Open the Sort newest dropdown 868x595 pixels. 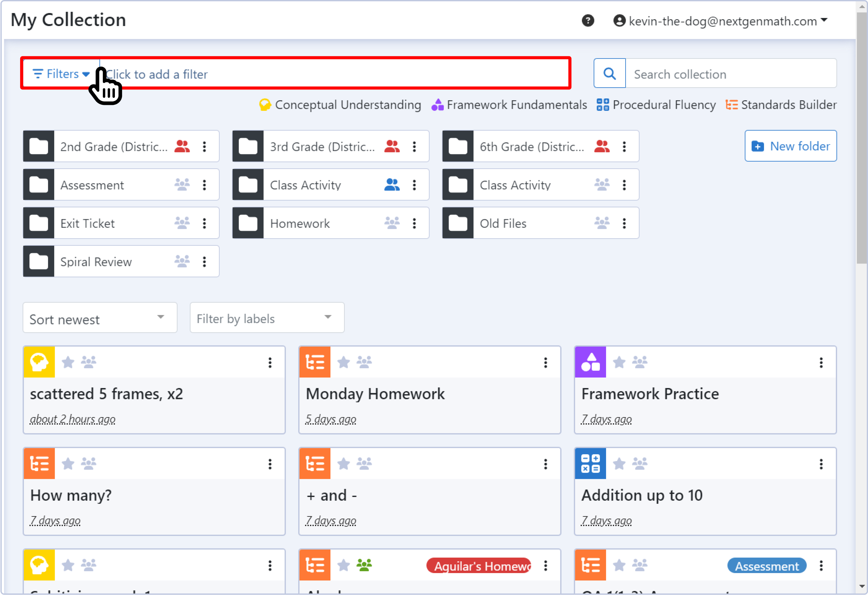point(100,318)
